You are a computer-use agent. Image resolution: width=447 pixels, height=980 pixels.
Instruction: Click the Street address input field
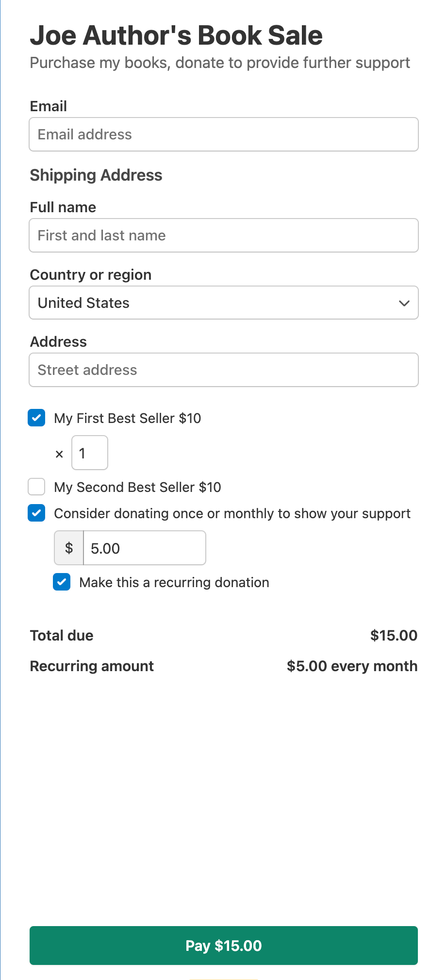click(223, 370)
